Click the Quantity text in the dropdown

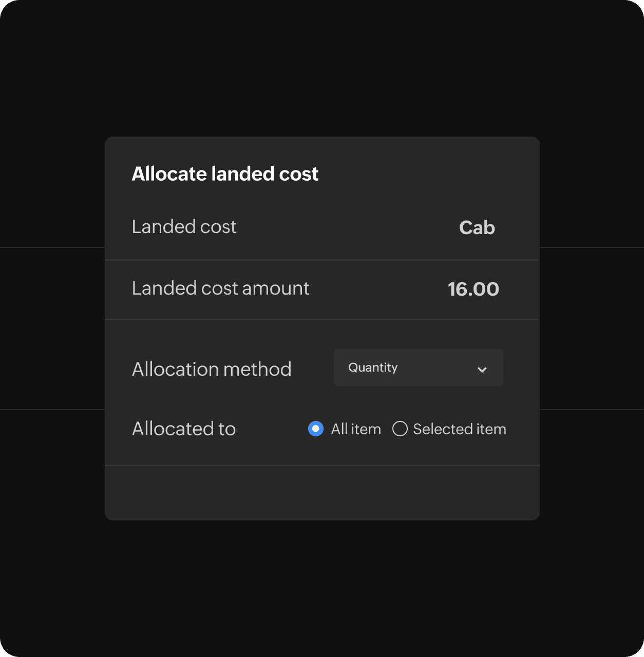click(x=373, y=368)
